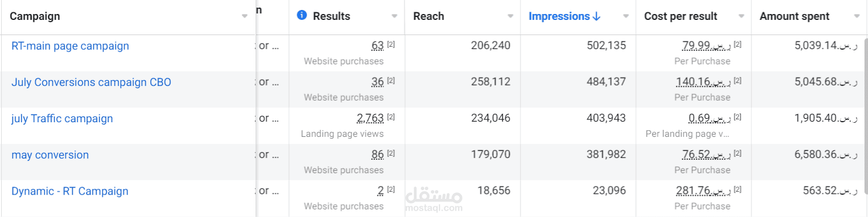Select impressions value 23,096
The width and height of the screenshot is (868, 217).
pos(610,191)
